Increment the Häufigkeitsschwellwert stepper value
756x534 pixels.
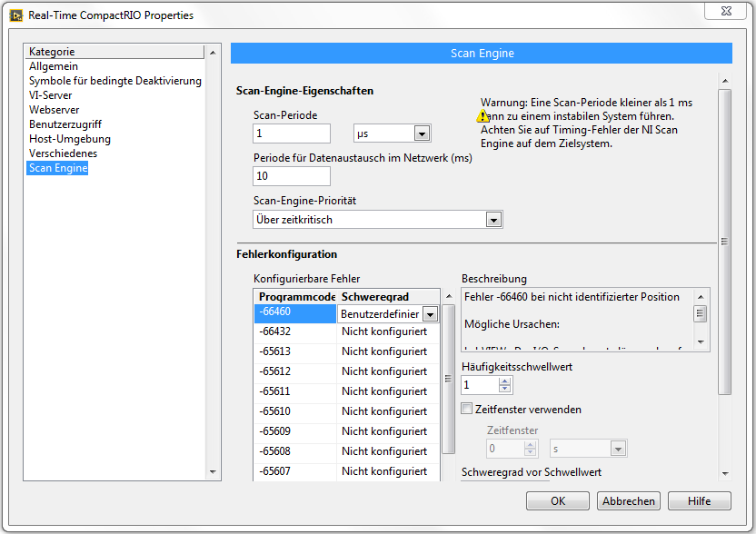pyautogui.click(x=506, y=381)
